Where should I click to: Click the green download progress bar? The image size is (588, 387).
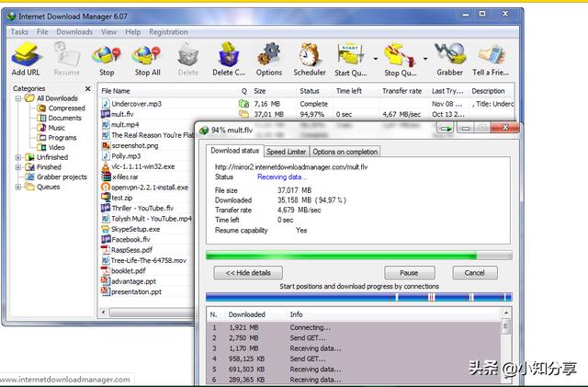tap(359, 256)
